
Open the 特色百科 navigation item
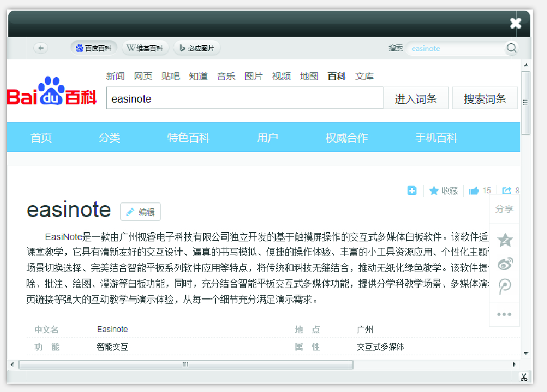click(189, 138)
